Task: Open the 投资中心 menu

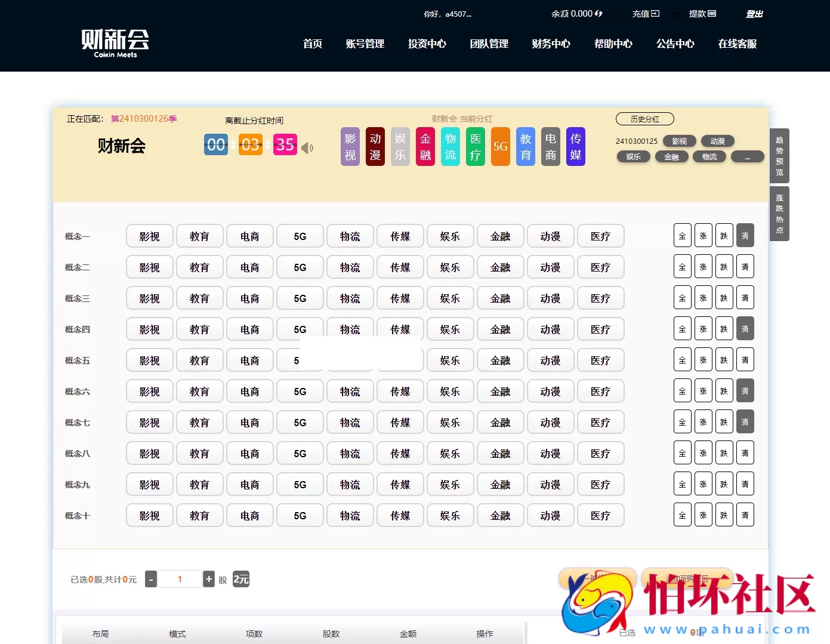Action: coord(427,44)
